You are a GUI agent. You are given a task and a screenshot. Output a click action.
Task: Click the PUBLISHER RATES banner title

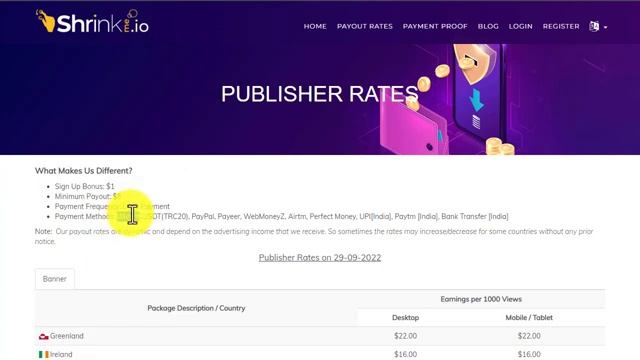click(320, 94)
